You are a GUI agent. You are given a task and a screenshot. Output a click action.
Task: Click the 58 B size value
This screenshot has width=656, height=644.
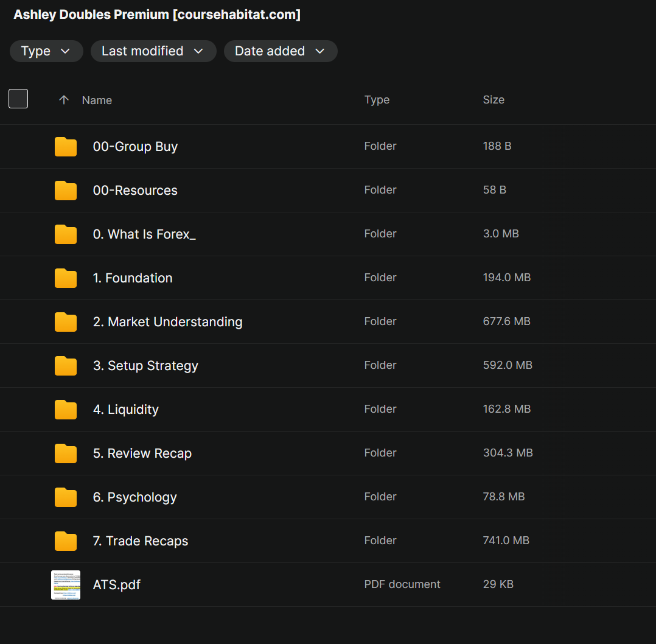pos(495,190)
